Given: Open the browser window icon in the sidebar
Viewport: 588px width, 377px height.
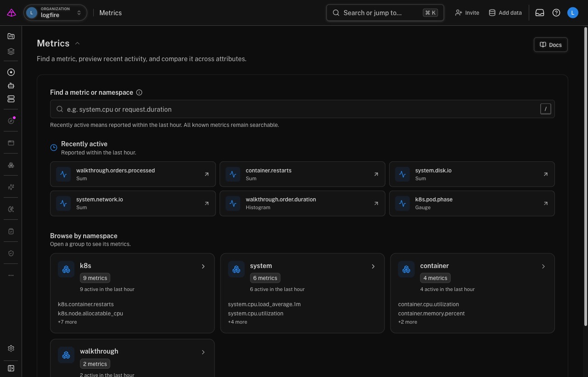Looking at the screenshot, I should click(11, 143).
